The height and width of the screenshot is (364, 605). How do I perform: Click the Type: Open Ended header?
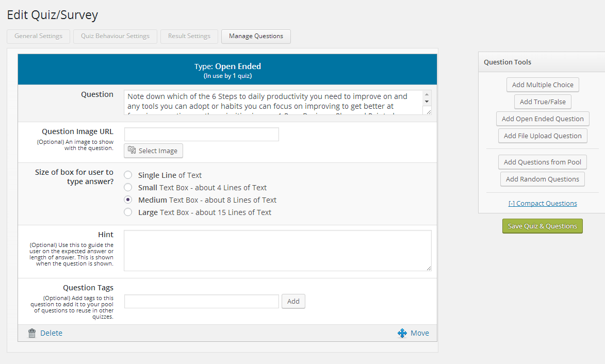coord(227,67)
